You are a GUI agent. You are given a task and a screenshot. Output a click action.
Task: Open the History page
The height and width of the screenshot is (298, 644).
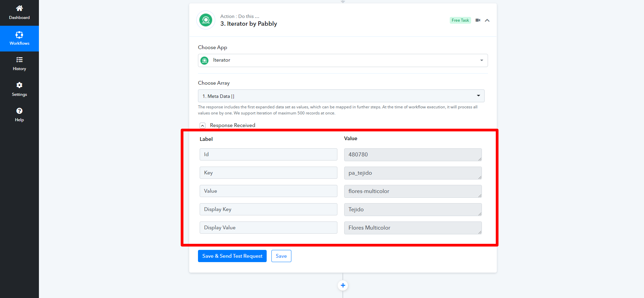click(19, 64)
